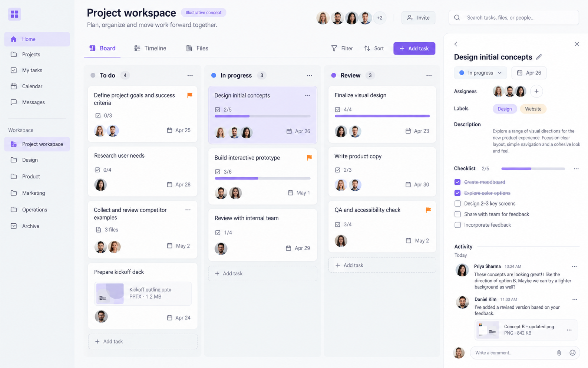
Task: Click the Invite button
Action: pos(418,18)
